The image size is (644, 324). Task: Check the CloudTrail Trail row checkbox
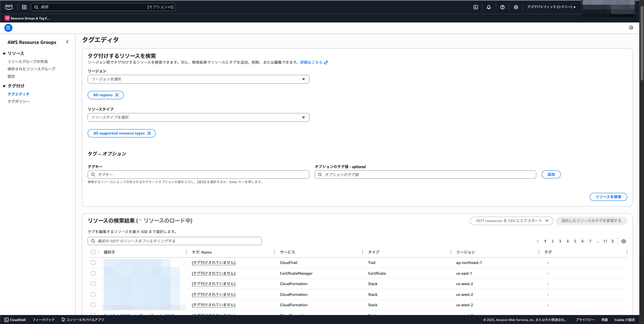click(x=93, y=263)
